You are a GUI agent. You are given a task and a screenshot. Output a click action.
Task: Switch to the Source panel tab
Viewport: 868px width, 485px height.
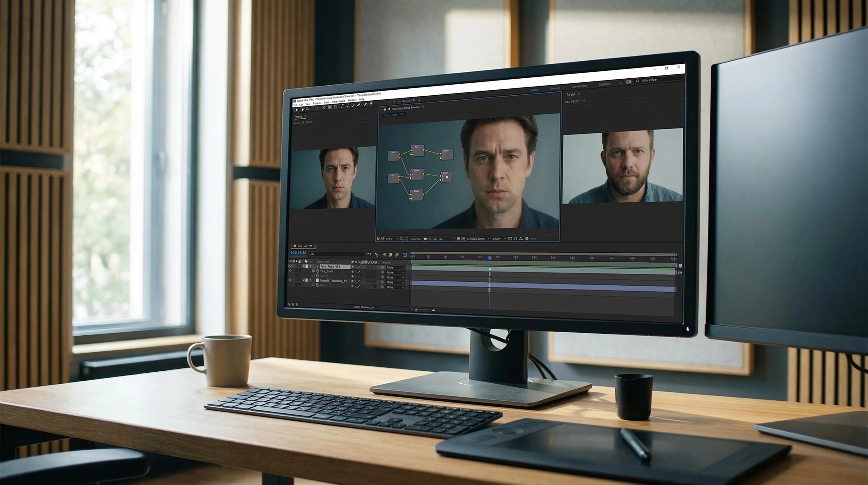(x=299, y=117)
